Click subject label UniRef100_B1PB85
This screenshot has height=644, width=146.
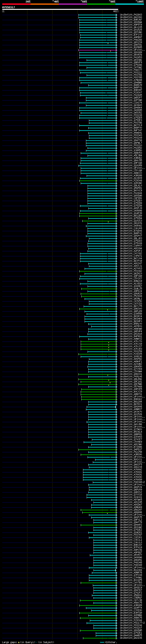point(131,48)
